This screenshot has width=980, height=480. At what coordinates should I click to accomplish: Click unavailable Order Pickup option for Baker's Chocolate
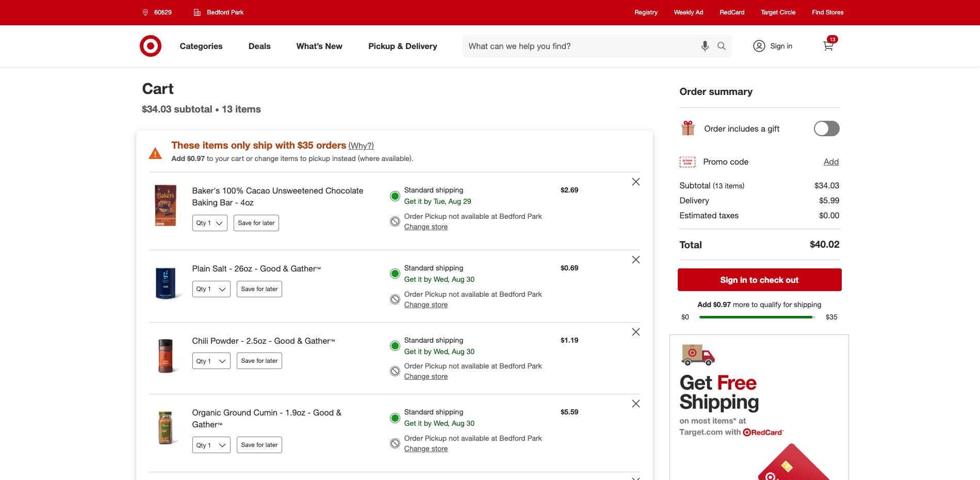click(x=395, y=221)
